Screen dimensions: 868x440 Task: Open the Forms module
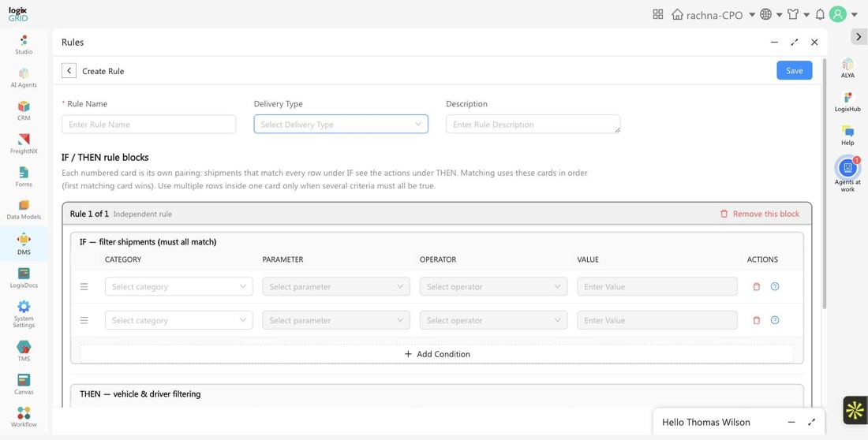[24, 177]
